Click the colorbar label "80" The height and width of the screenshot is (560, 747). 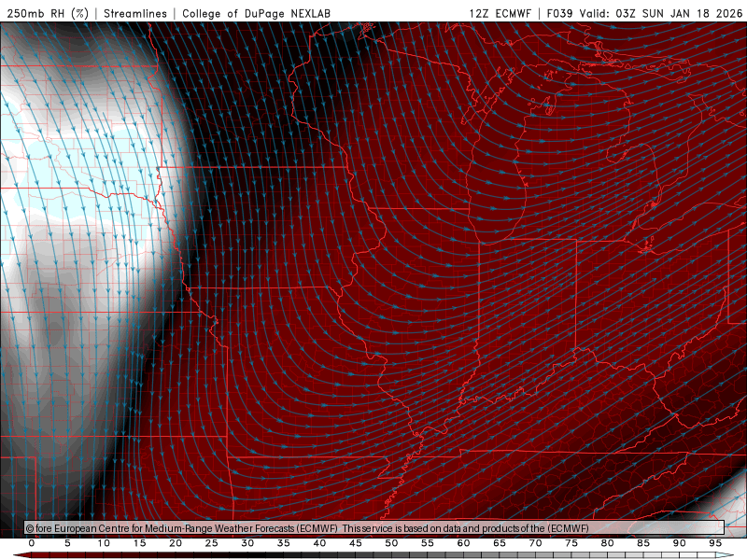(x=607, y=543)
